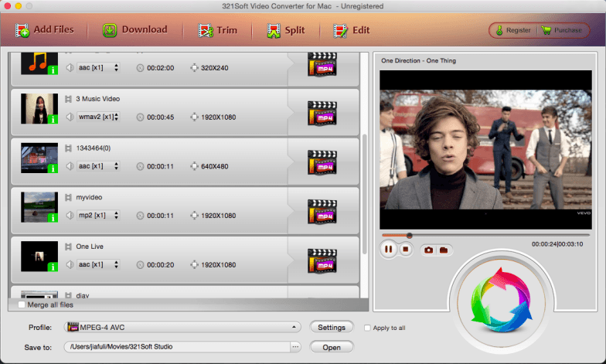Image resolution: width=606 pixels, height=364 pixels.
Task: Open the Edit tool
Action: [352, 30]
